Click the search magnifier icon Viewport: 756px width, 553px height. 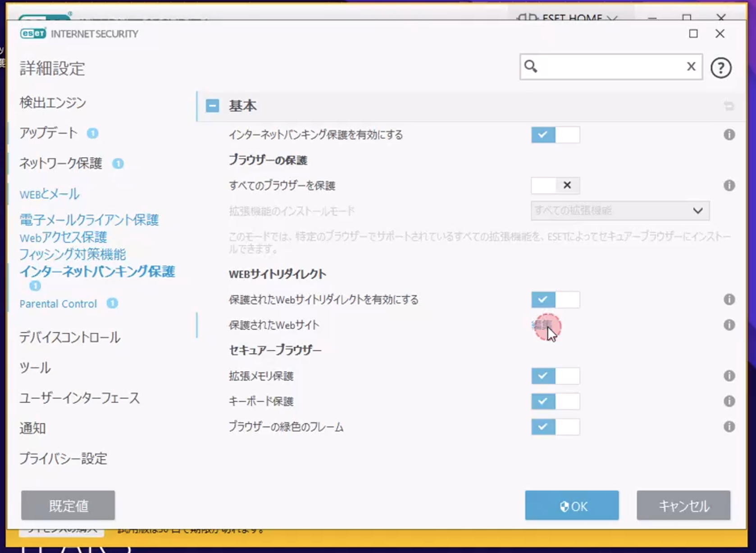point(531,67)
